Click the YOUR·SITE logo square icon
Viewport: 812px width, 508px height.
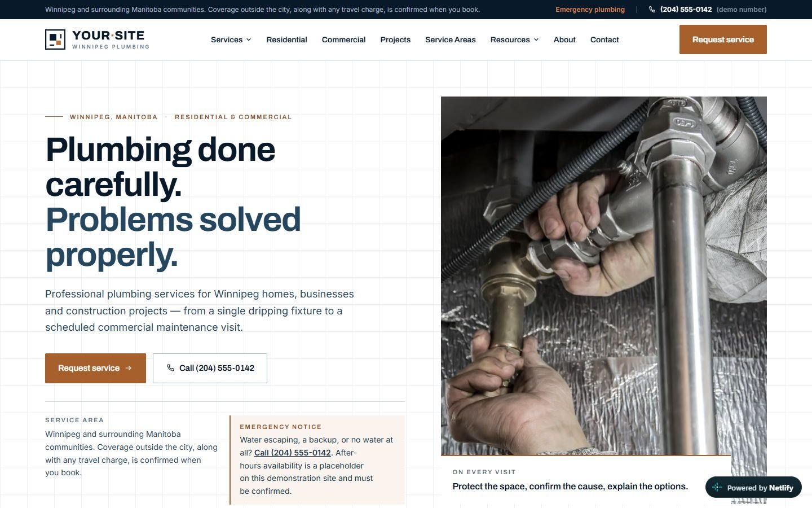tap(55, 40)
